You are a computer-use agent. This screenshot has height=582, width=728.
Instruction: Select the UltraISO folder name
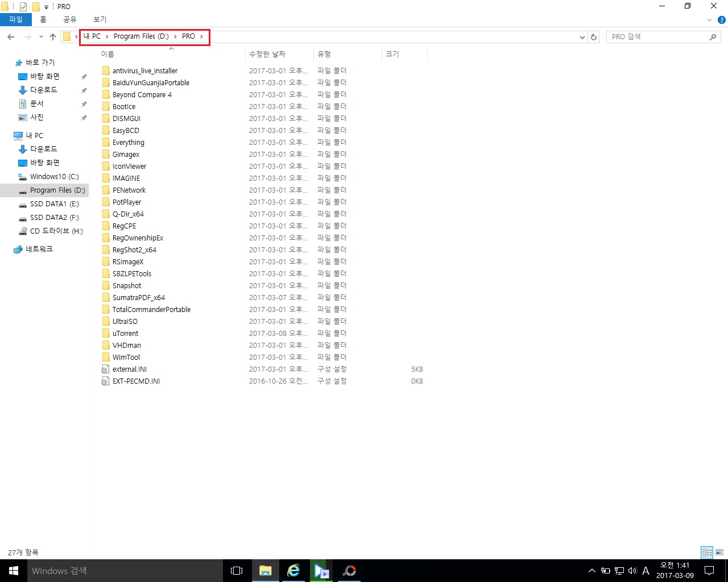pyautogui.click(x=125, y=322)
